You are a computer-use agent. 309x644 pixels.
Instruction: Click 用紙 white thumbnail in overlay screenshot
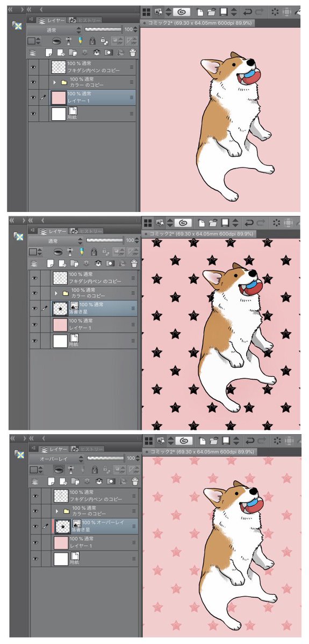point(61,559)
